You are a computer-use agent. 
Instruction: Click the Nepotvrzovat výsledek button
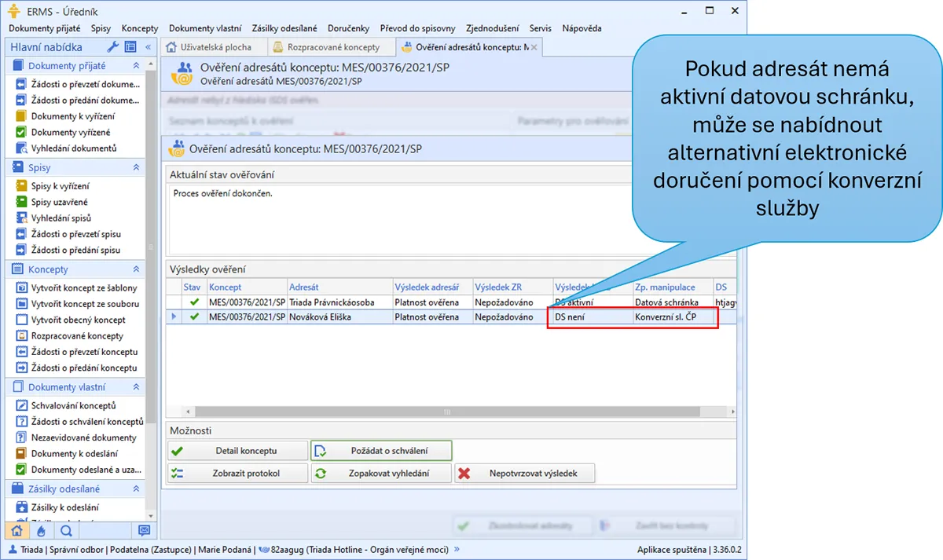[526, 474]
